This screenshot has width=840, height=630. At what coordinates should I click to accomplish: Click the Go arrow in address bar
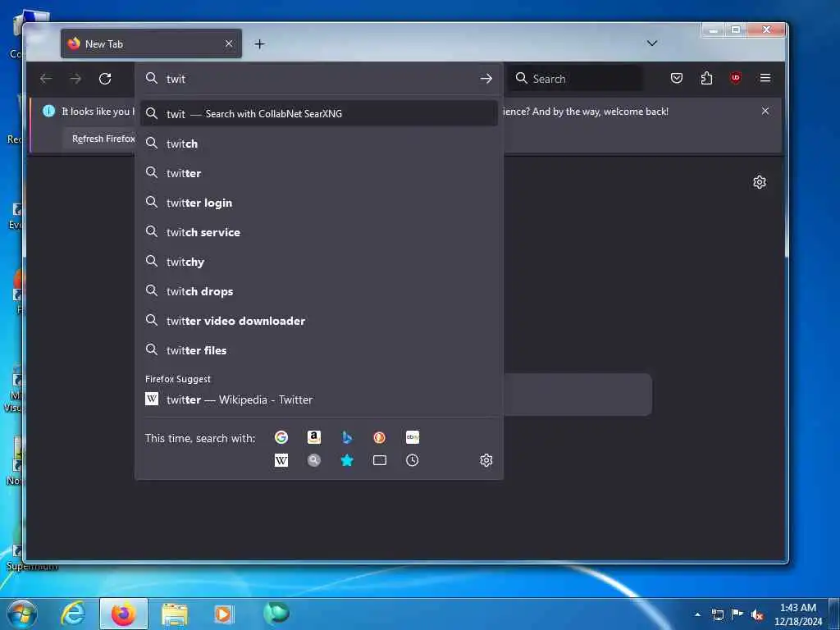[486, 79]
